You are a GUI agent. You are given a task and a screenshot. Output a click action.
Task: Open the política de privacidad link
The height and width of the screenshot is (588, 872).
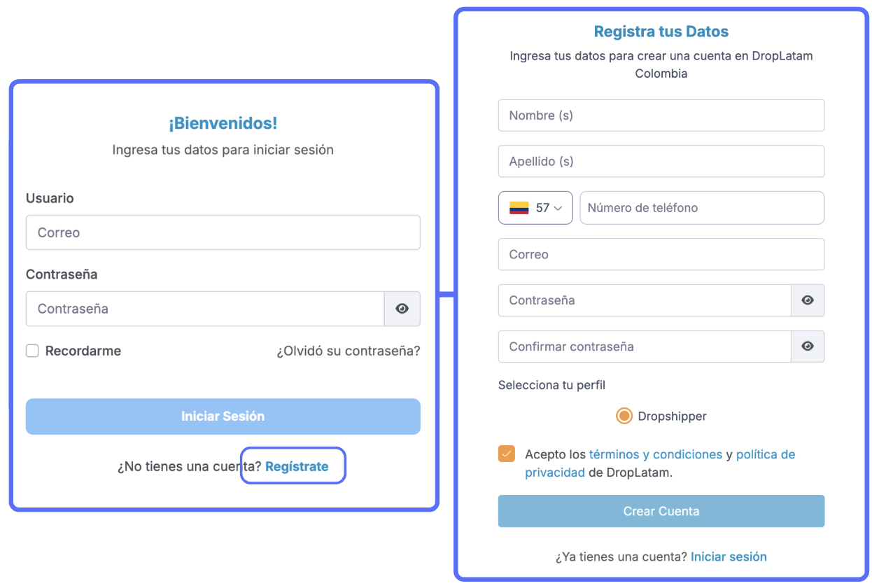(765, 454)
